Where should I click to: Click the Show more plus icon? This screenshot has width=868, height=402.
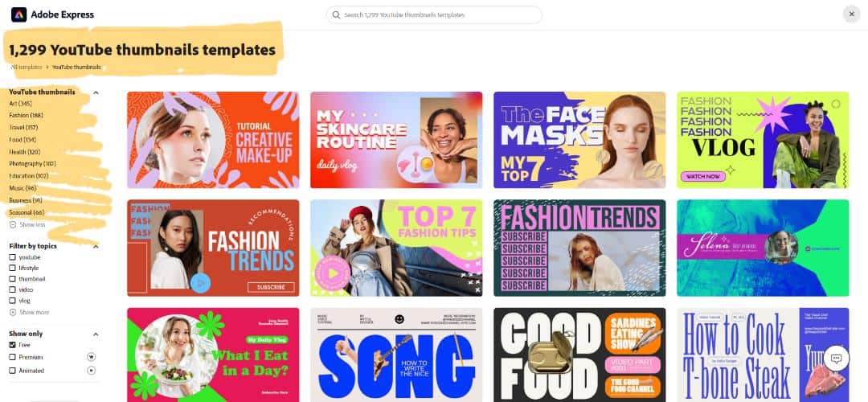tap(13, 312)
